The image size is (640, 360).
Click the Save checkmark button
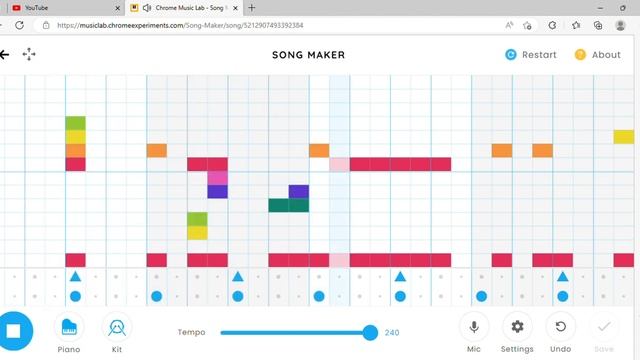[x=604, y=327]
